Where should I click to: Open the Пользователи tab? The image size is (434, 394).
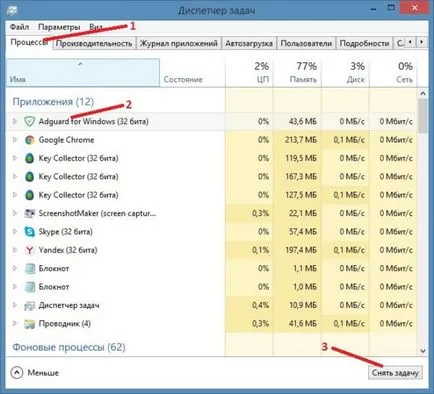306,43
